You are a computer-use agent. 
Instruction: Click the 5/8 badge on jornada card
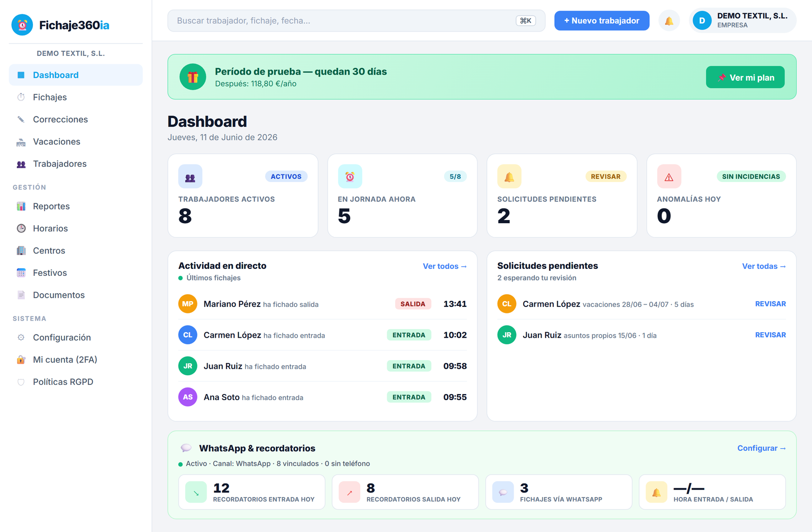click(x=455, y=176)
